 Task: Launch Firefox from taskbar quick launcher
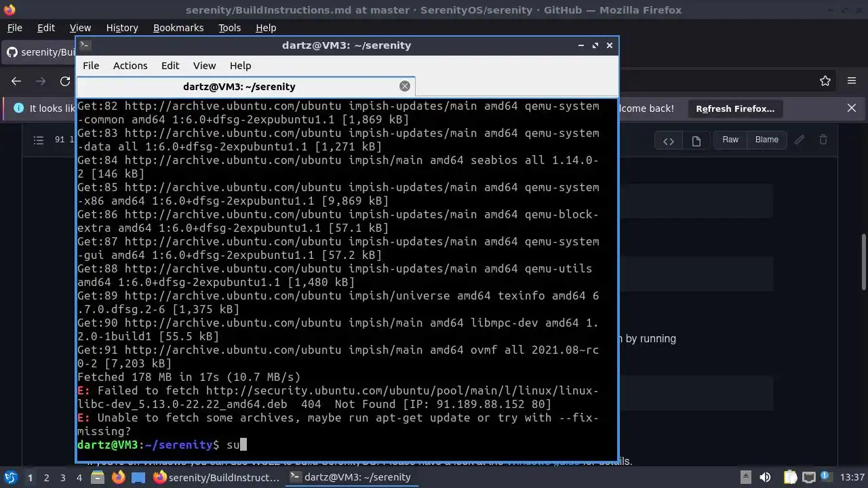(x=118, y=477)
